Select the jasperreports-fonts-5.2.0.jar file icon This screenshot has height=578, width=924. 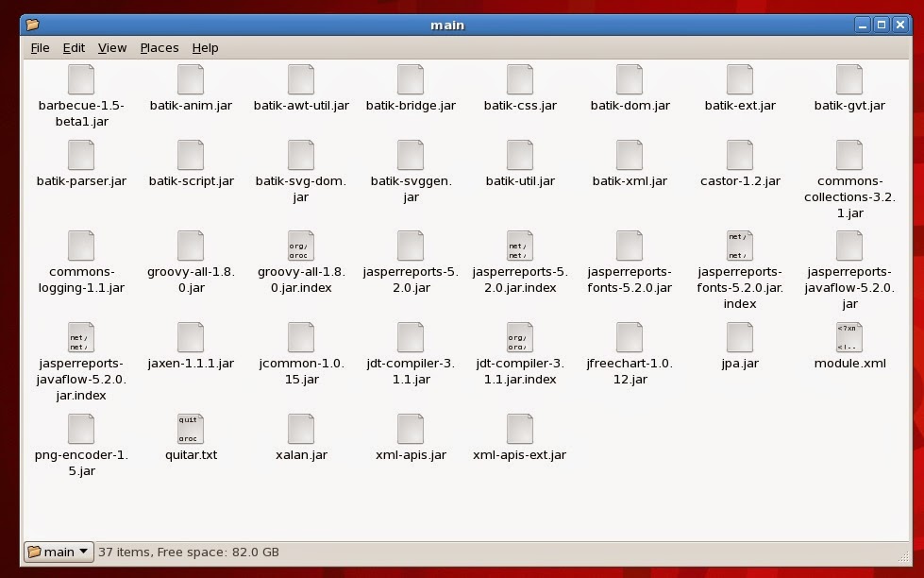tap(630, 246)
